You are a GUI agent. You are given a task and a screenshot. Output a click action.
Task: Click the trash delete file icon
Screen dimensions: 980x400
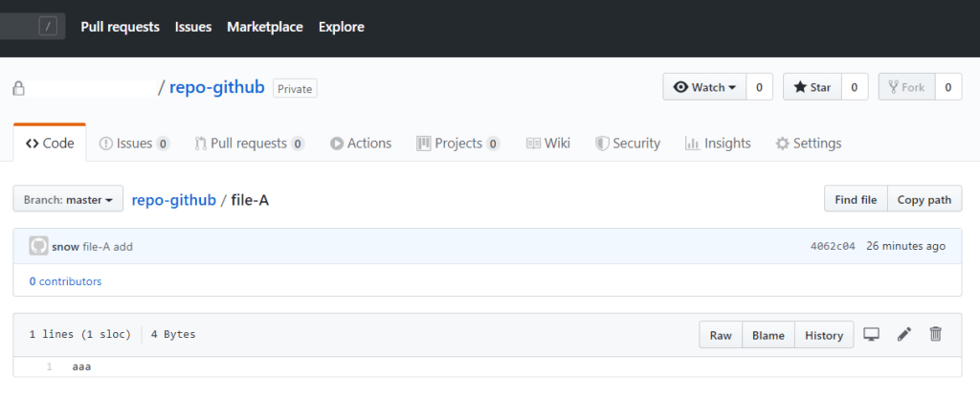pos(935,334)
